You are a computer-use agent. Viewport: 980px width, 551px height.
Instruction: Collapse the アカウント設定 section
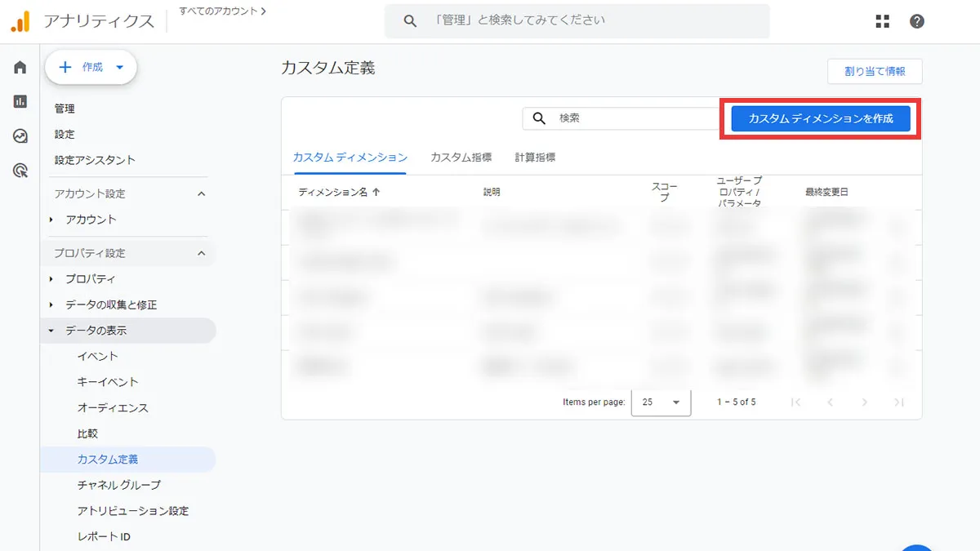pos(202,194)
